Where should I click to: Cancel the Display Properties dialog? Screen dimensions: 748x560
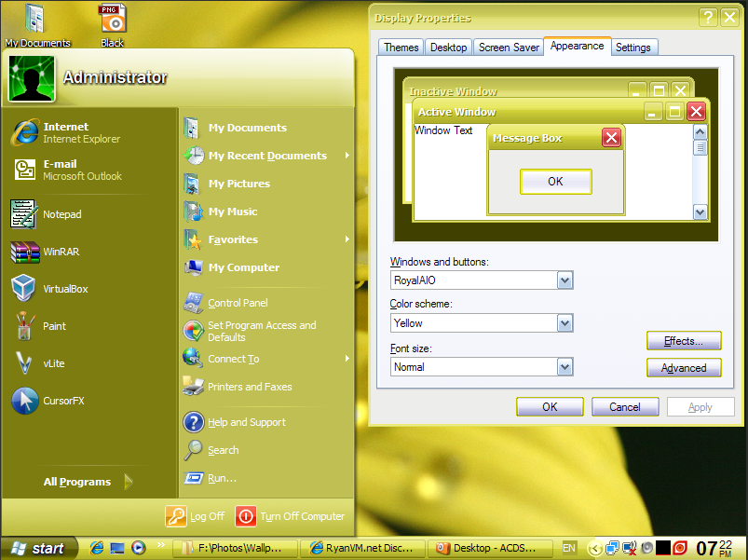pyautogui.click(x=625, y=407)
